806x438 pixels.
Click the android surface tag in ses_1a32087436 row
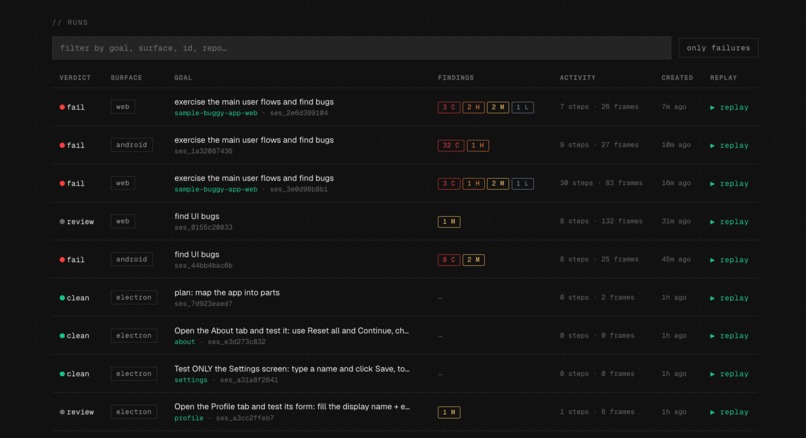click(x=132, y=145)
